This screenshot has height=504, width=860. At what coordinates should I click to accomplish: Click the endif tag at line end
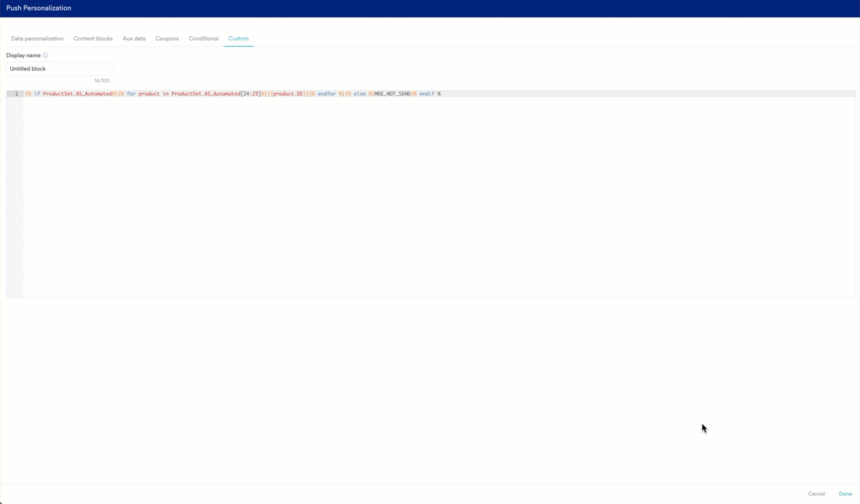[428, 93]
